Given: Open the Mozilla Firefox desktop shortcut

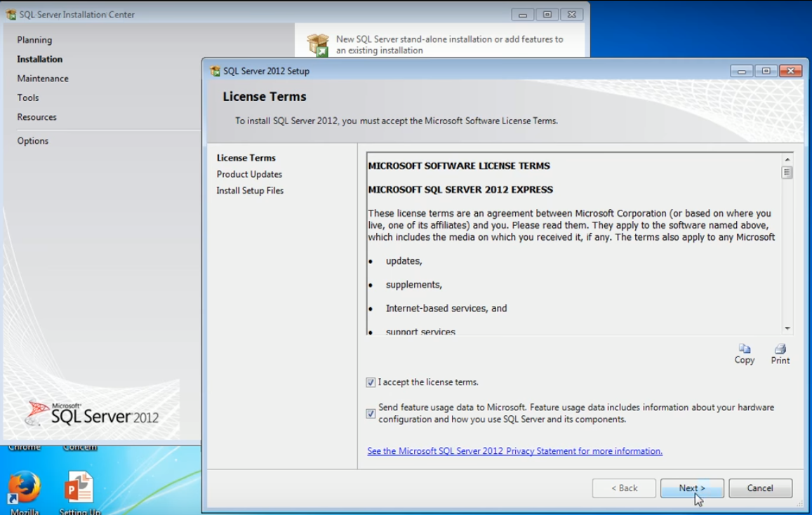Looking at the screenshot, I should click(x=22, y=487).
